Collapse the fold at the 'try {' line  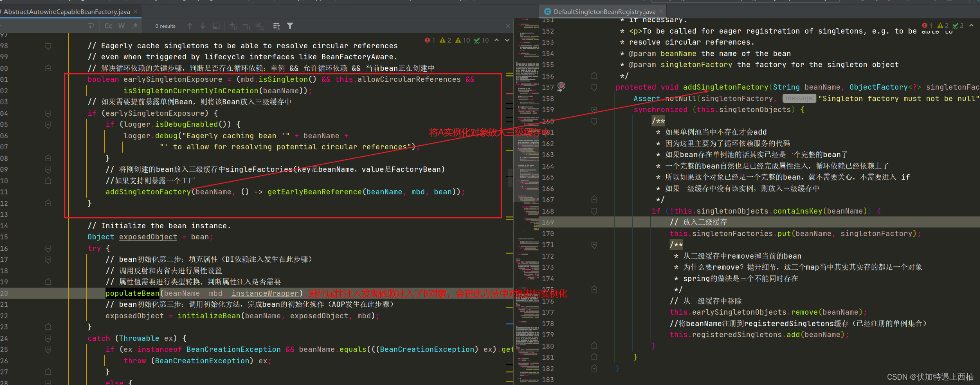48,248
